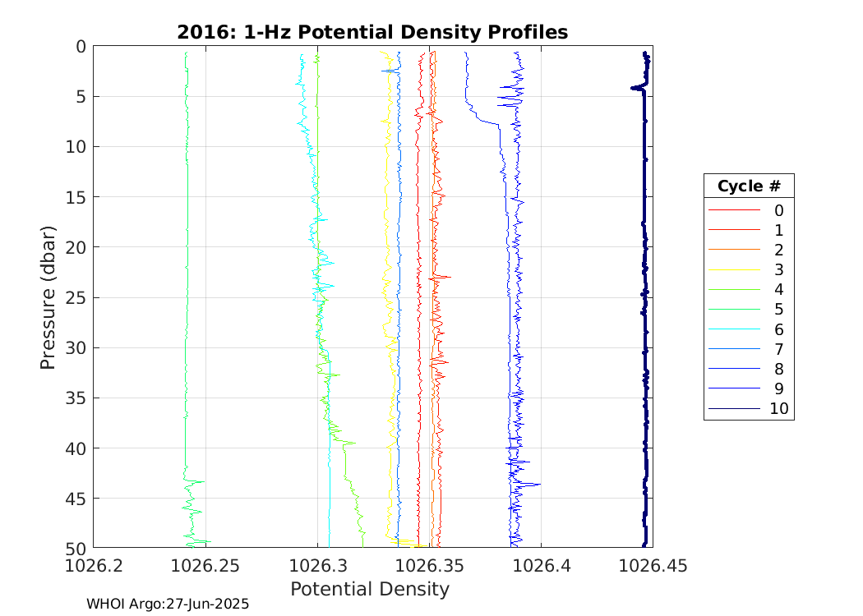Click the x-axis tick label 1026.2

[x=94, y=565]
